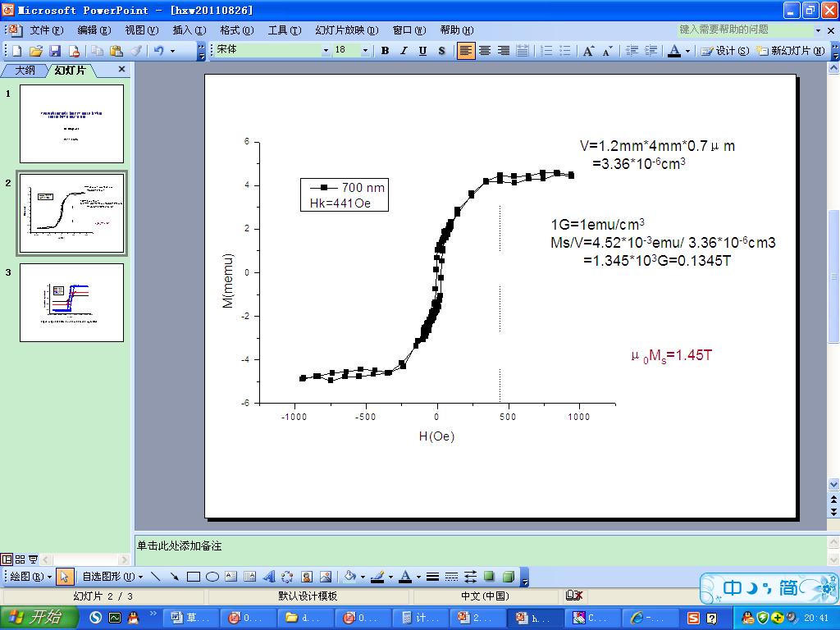The image size is (840, 630).
Task: Open the font name dropdown 宋体
Action: click(325, 50)
